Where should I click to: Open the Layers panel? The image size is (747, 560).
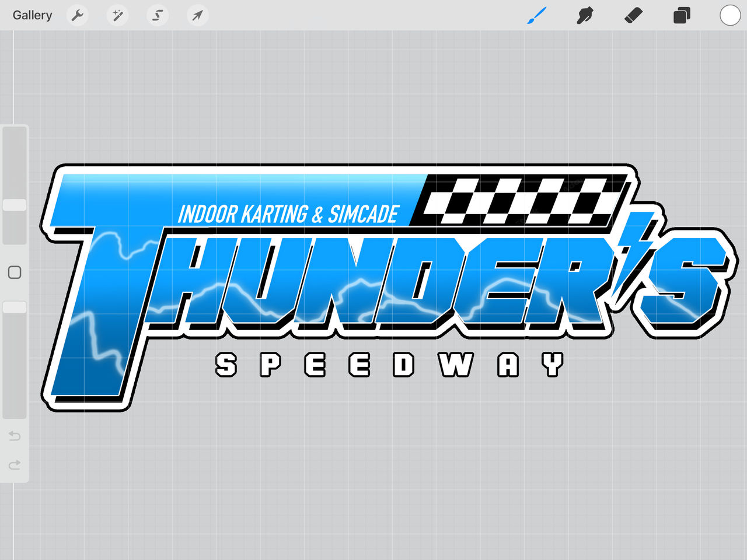point(681,15)
